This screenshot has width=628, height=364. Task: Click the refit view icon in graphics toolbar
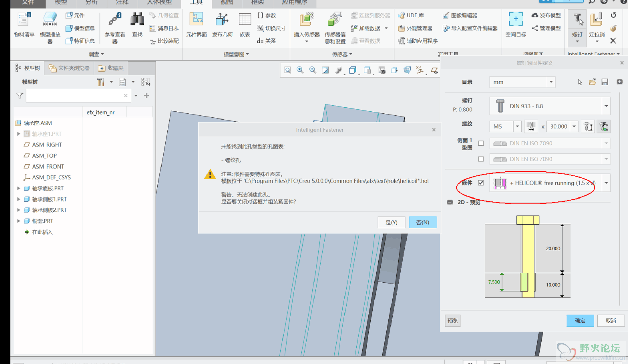287,70
